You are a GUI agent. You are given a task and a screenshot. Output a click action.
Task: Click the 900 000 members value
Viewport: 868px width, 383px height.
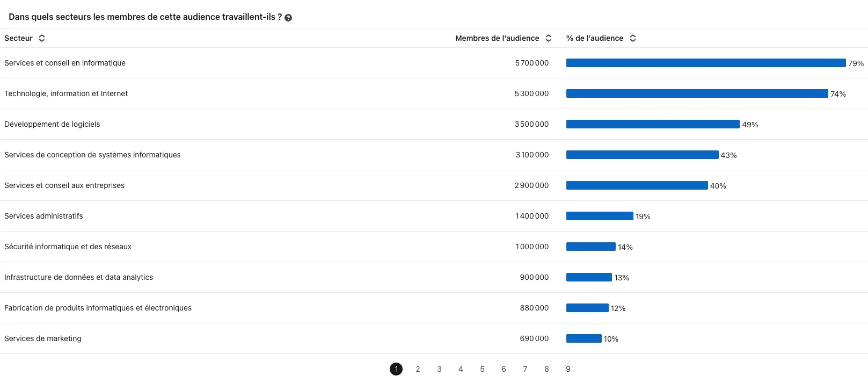535,277
